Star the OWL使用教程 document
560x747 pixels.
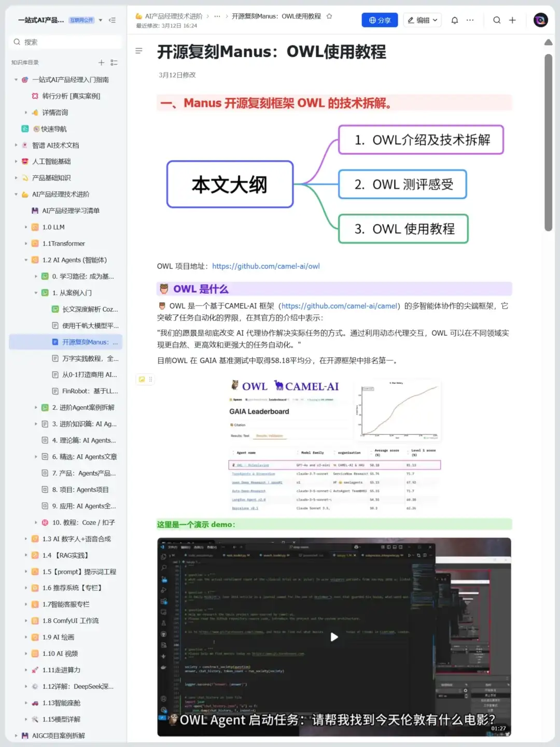tap(329, 16)
